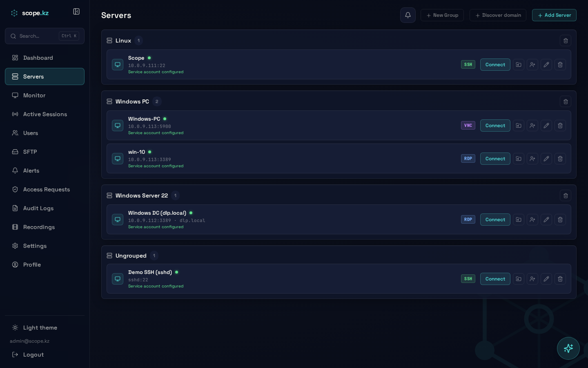Open the notifications bell

(x=408, y=15)
